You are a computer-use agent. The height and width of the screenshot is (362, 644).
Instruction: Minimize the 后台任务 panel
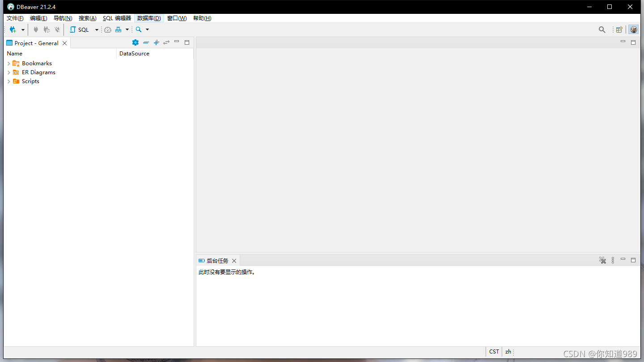pyautogui.click(x=623, y=259)
